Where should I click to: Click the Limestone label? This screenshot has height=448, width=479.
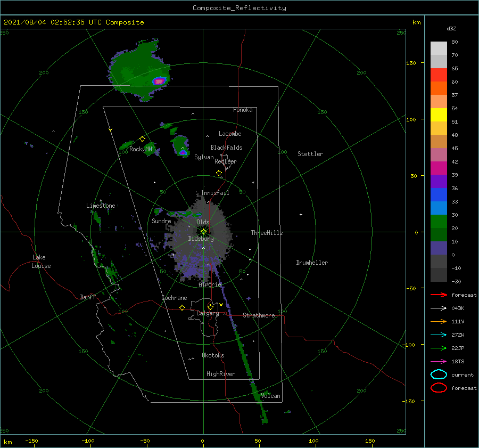point(101,206)
